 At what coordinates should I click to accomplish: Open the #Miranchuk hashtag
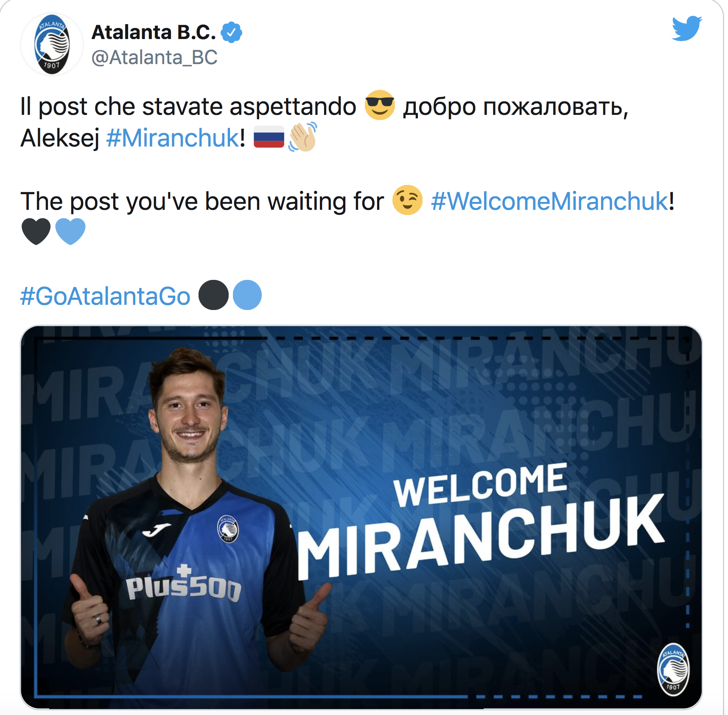[x=173, y=138]
